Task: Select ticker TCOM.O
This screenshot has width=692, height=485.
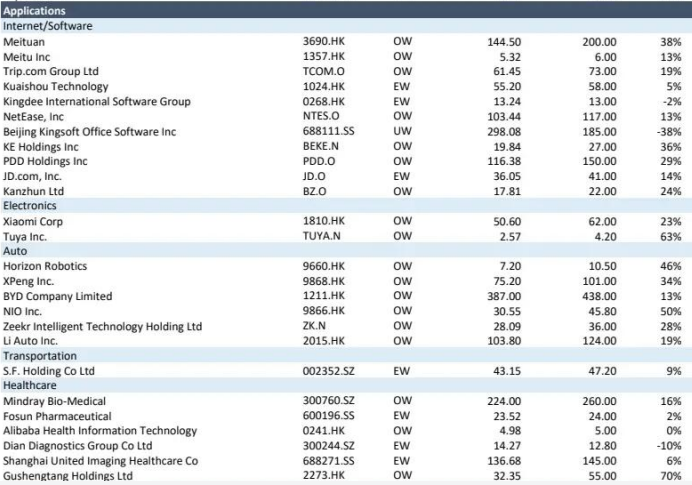Action: click(x=323, y=71)
